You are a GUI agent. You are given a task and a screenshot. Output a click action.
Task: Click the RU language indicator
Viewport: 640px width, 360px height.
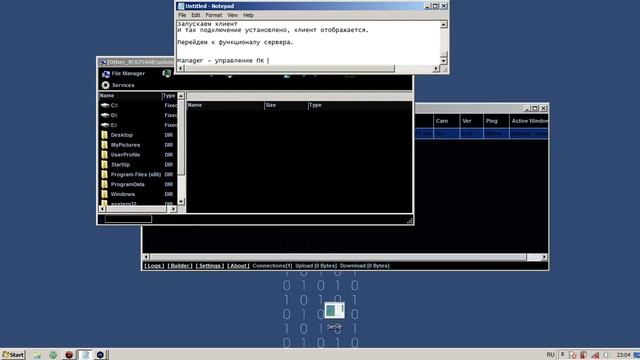coord(550,355)
